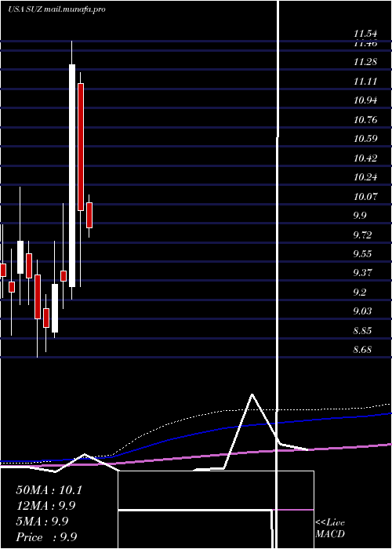Select the 9.55 price axis label

(x=362, y=253)
